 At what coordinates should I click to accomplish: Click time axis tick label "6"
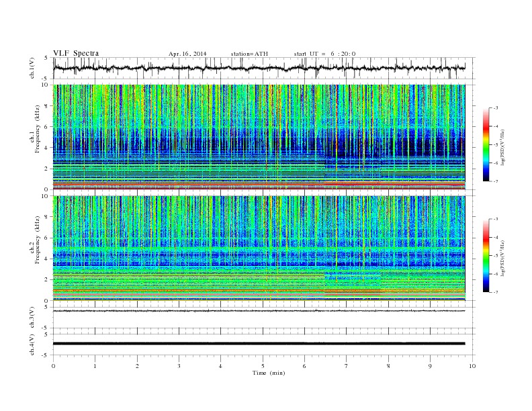pos(304,366)
